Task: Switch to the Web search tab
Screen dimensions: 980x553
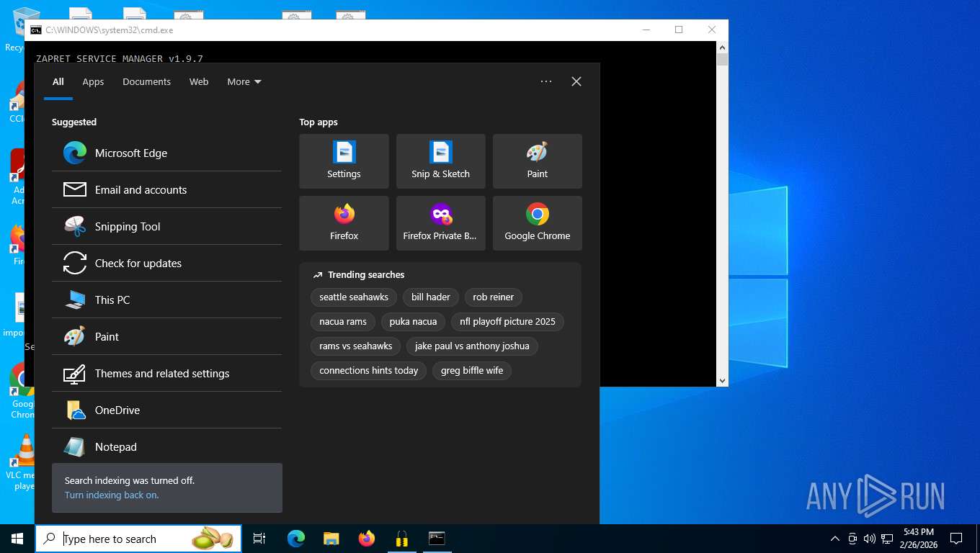Action: click(x=199, y=81)
